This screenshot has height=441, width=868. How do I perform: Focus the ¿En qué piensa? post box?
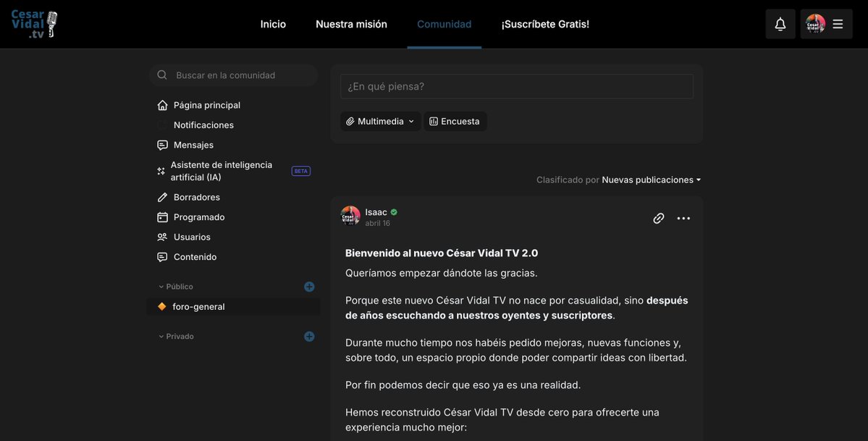click(516, 86)
